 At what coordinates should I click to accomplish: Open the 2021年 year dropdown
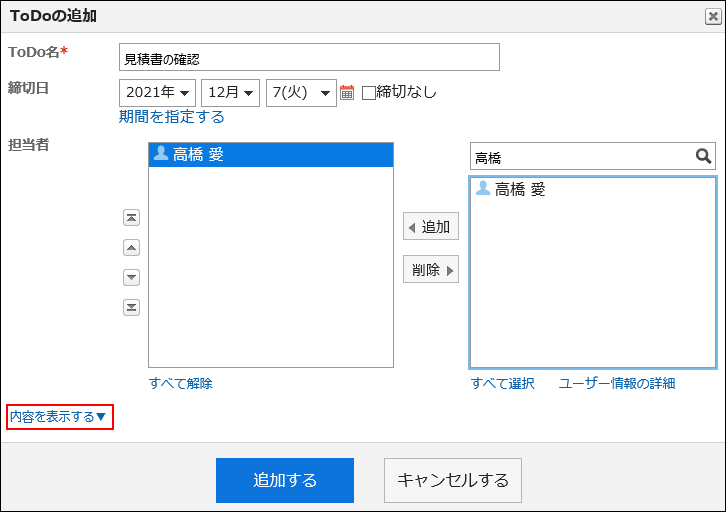[x=157, y=93]
